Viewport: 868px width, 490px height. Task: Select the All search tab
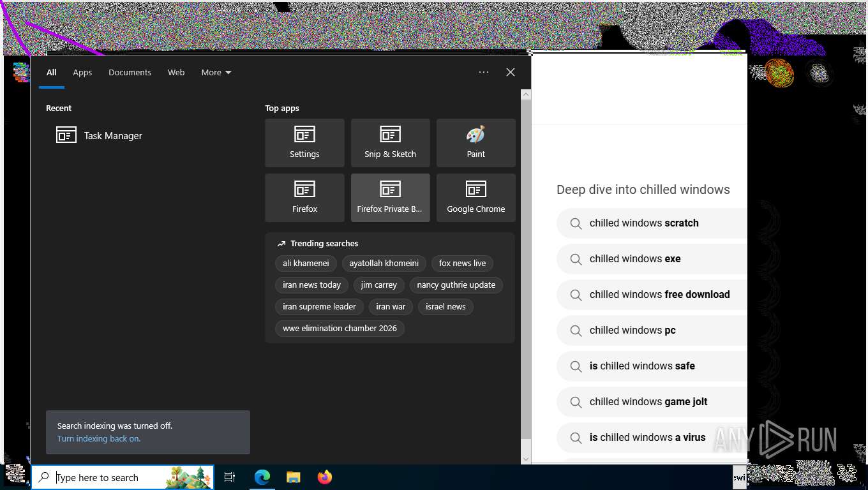point(52,72)
